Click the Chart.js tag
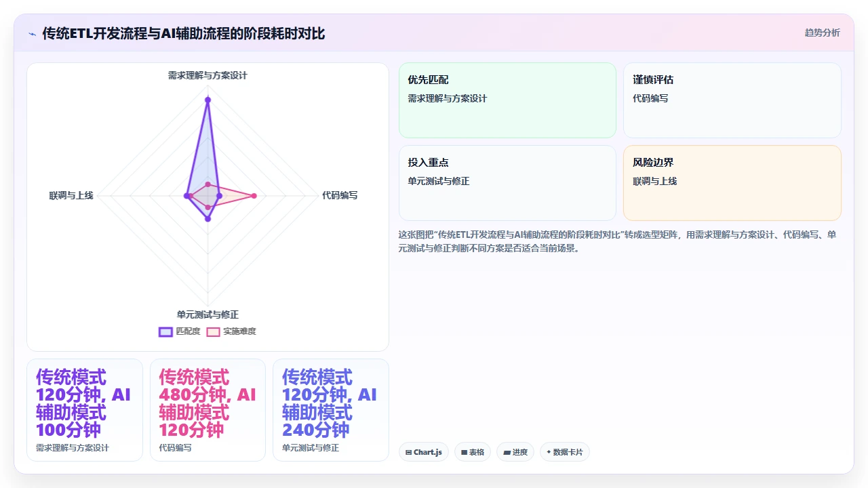This screenshot has height=488, width=868. tap(424, 452)
